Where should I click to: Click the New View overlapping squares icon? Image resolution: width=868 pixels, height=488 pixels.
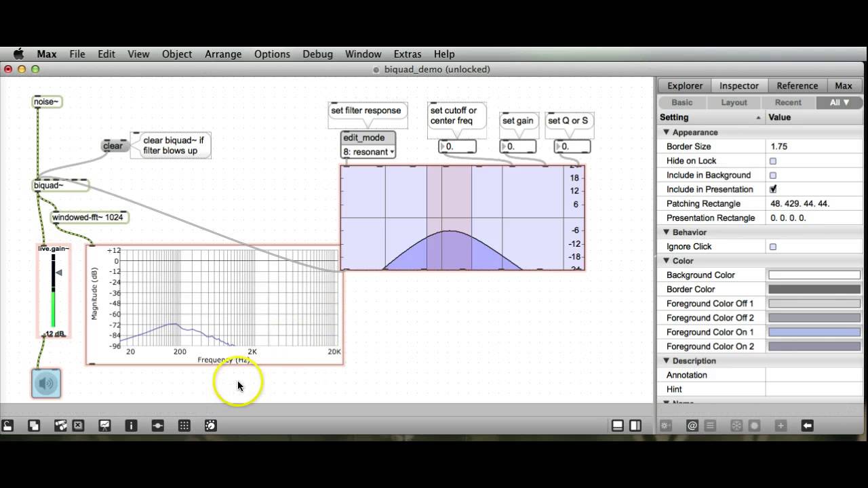34,426
